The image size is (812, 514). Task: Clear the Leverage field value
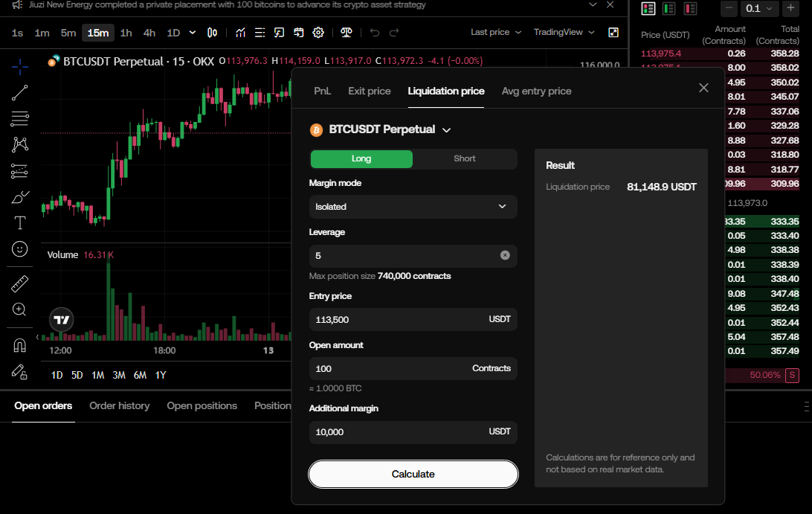click(x=505, y=255)
